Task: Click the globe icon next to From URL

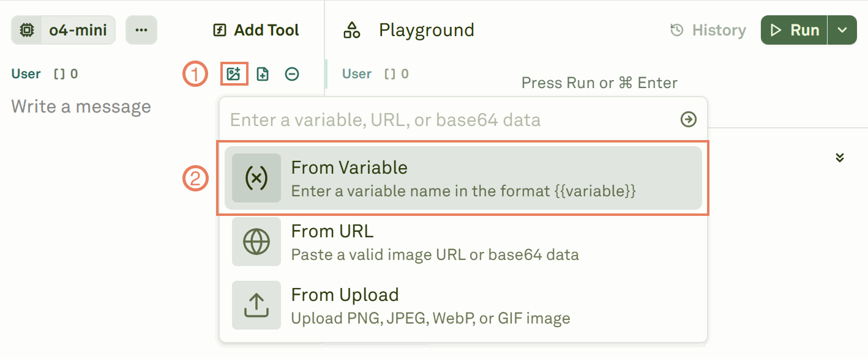Action: click(x=256, y=241)
